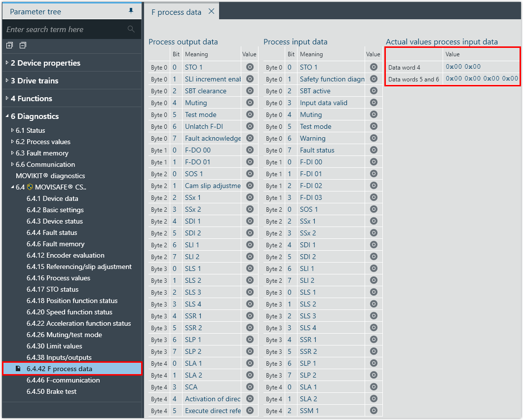Screen dimensions: 523x420
Task: Collapse the 6 Diagnostics node
Action: click(x=7, y=116)
